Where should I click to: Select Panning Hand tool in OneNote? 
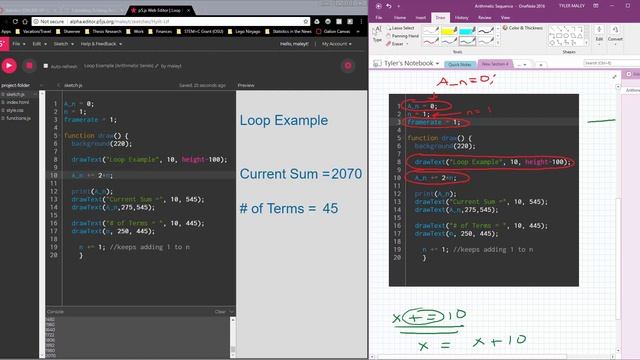tap(402, 36)
